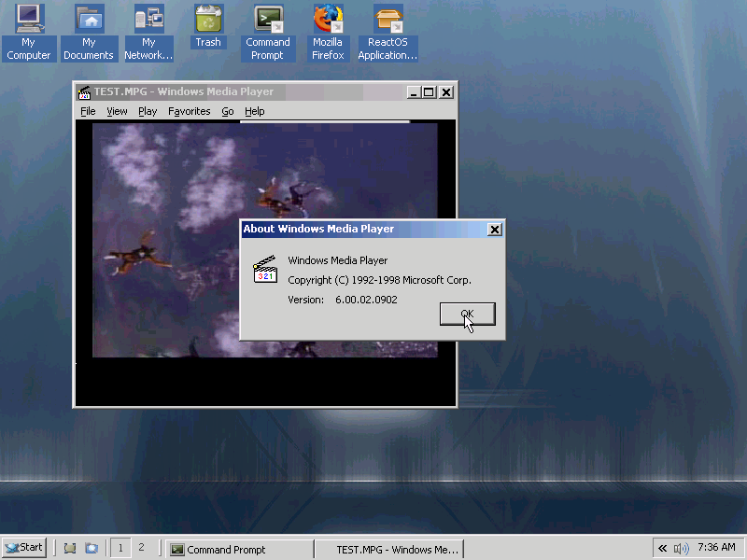Viewport: 747px width, 560px height.
Task: Select the My Network Places desktop icon
Action: click(148, 32)
